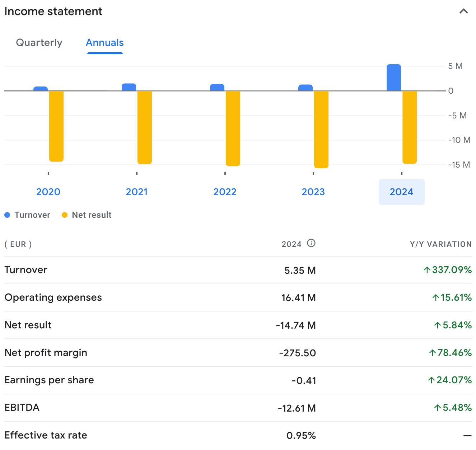The height and width of the screenshot is (450, 476).
Task: Select year 2022 on the chart
Action: tap(225, 192)
